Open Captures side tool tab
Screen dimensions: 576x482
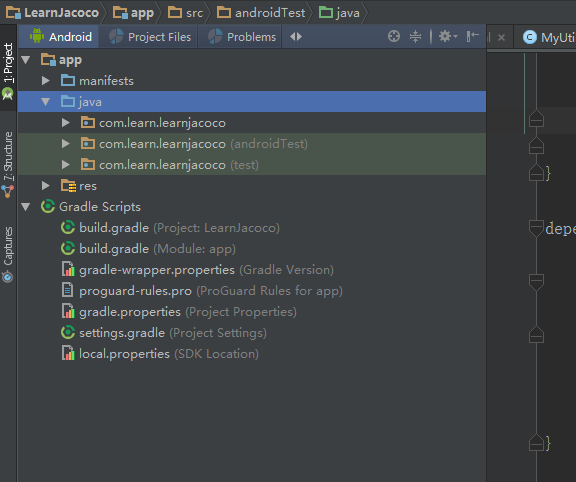pyautogui.click(x=8, y=254)
